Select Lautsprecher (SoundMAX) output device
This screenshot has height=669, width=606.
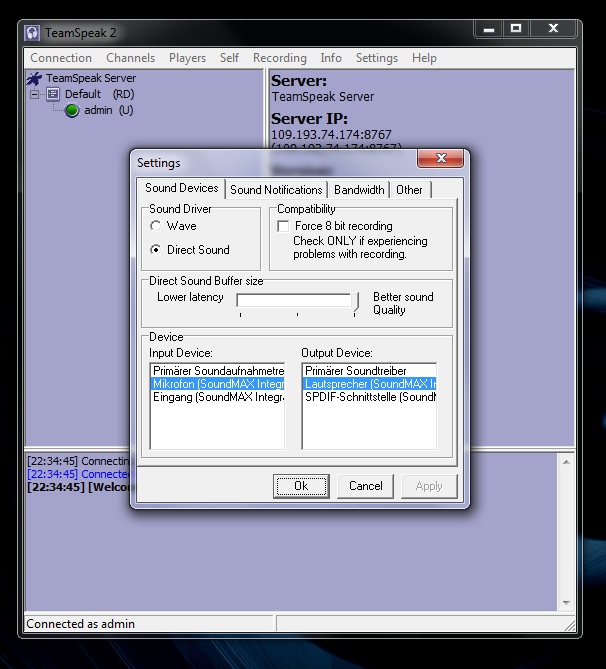tap(370, 384)
